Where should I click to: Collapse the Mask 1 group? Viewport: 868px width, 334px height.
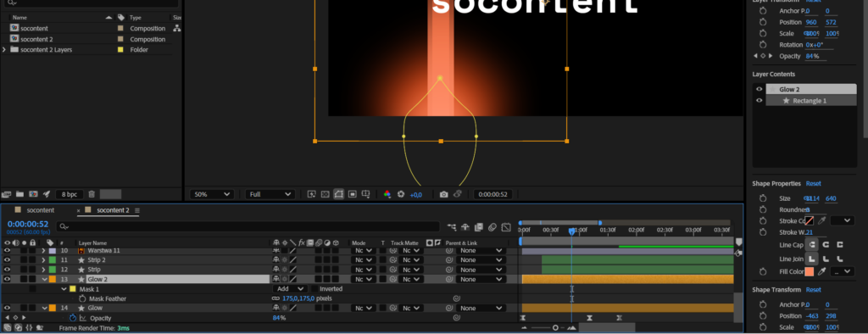click(x=64, y=288)
